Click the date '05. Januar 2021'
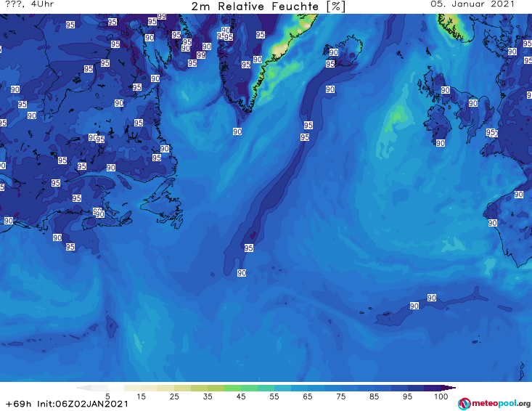Viewport: 532px width, 411px height. [472, 4]
